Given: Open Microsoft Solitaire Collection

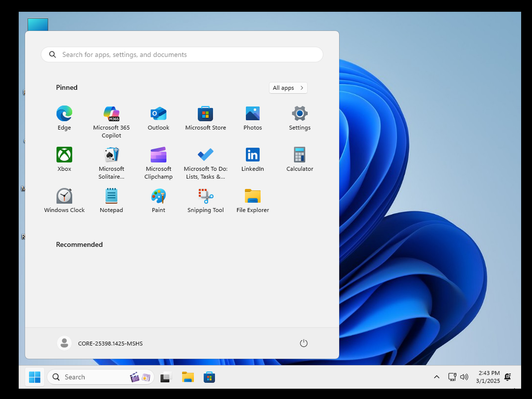Looking at the screenshot, I should [x=111, y=163].
